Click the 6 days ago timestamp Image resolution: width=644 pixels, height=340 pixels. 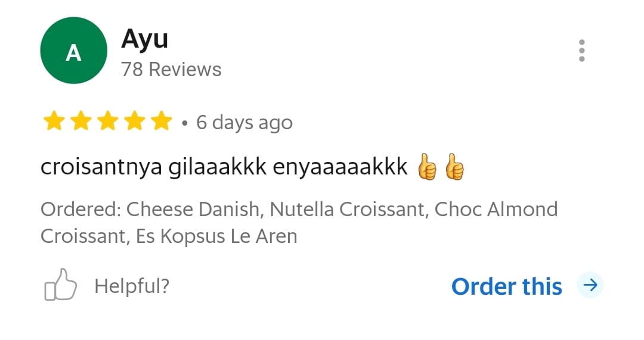click(x=244, y=123)
